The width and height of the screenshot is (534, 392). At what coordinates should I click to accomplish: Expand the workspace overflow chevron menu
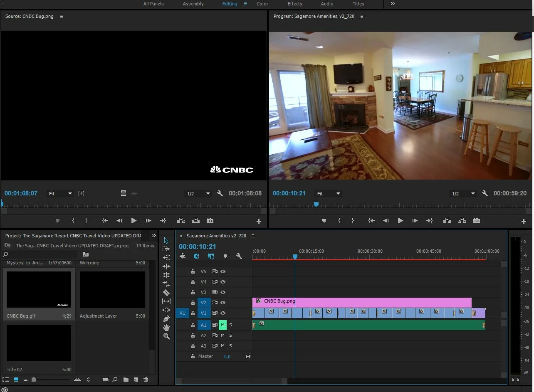tap(393, 4)
